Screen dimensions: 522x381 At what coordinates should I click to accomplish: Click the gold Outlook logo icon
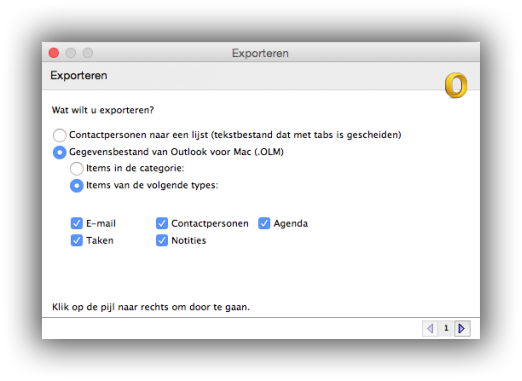point(456,85)
